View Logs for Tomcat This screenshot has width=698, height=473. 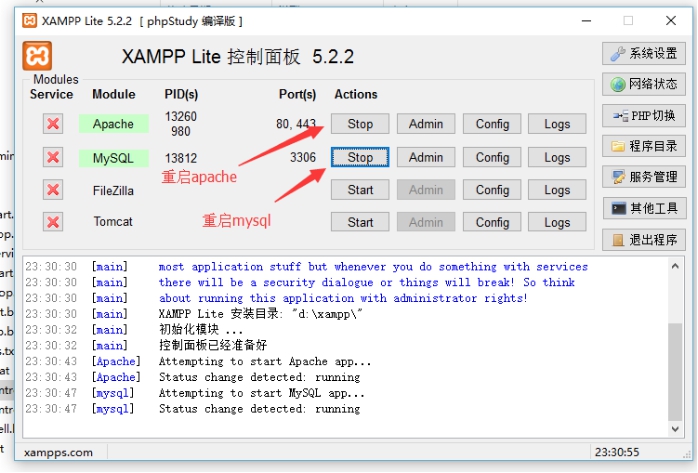pyautogui.click(x=557, y=222)
